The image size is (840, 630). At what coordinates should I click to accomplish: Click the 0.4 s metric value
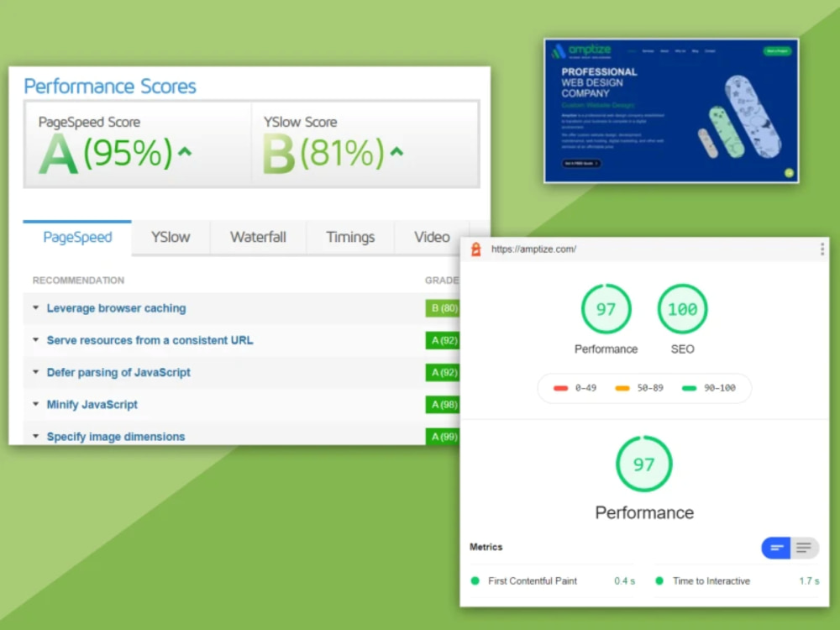625,580
